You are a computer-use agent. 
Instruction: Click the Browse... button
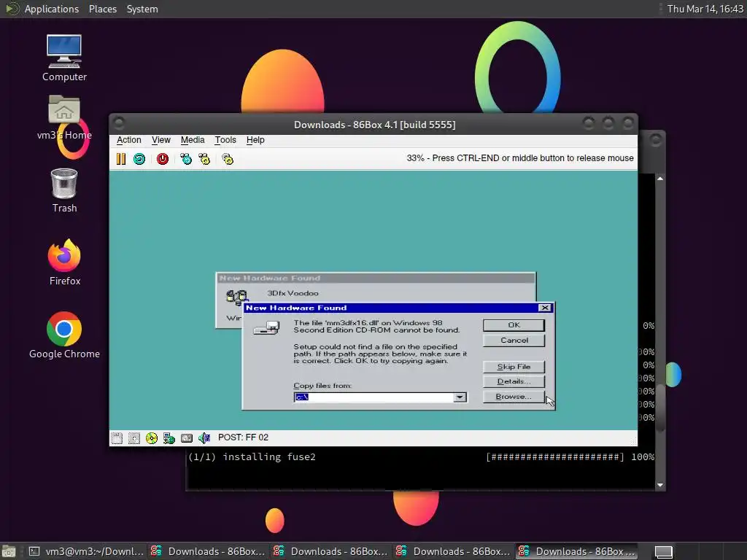coord(514,397)
